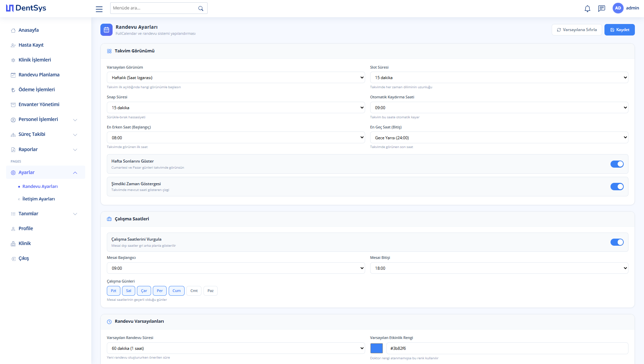Click Varsayılana Sıfırla button

tap(577, 30)
